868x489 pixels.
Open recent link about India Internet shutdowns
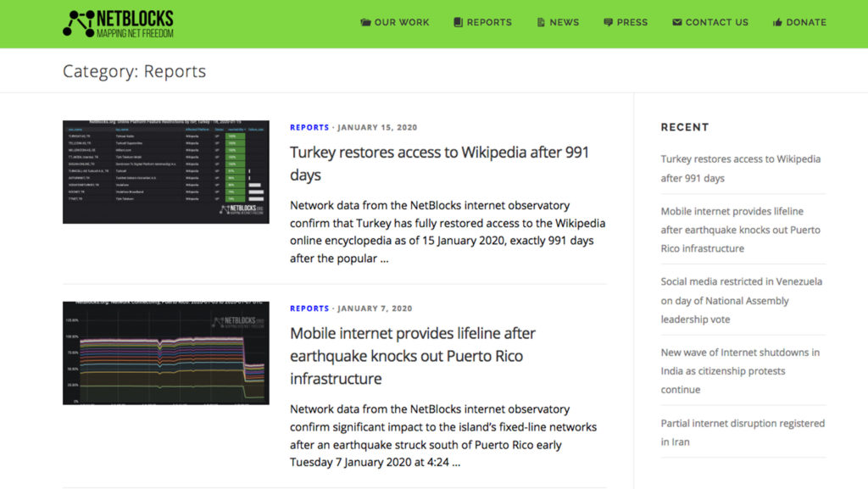740,370
